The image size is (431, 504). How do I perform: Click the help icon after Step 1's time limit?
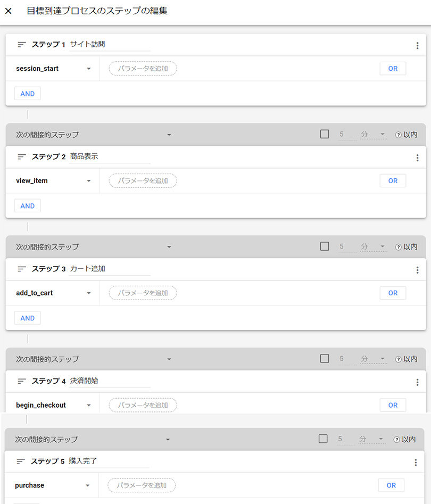[x=398, y=135]
